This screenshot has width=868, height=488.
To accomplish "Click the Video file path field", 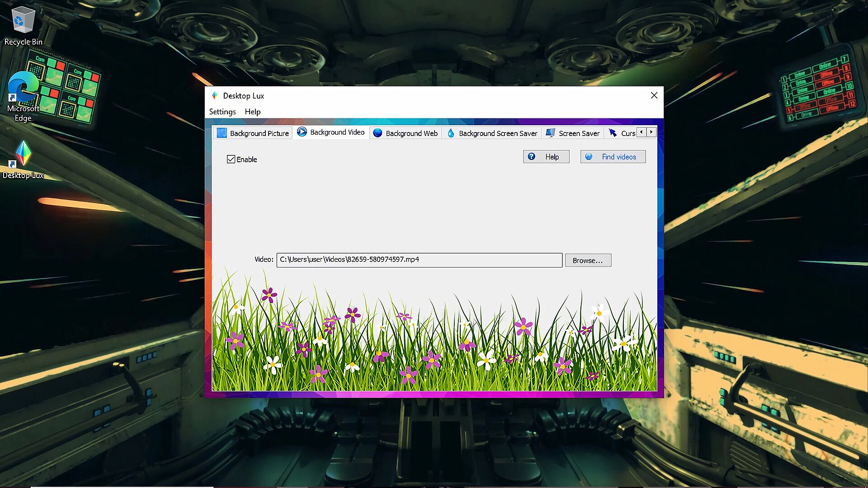I will coord(419,260).
